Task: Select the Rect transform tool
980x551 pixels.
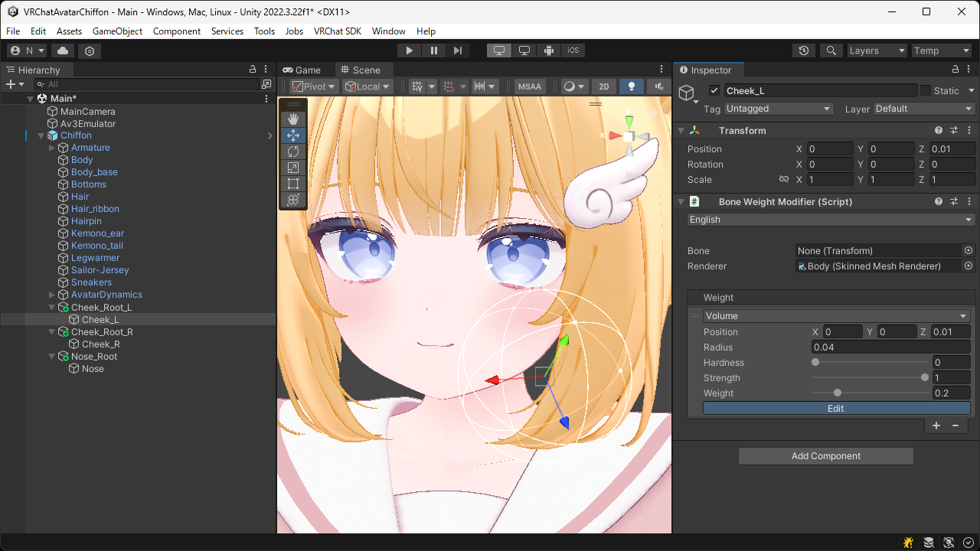Action: coord(292,184)
